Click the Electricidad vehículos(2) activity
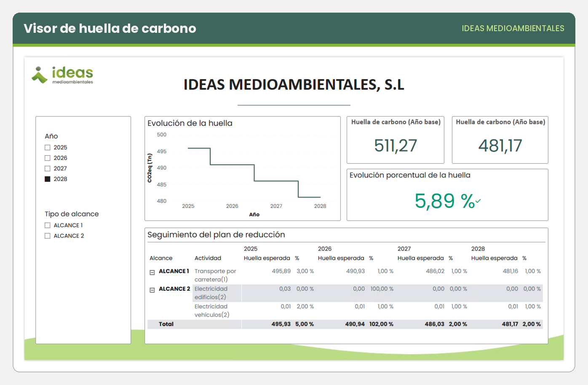The width and height of the screenshot is (588, 385). pyautogui.click(x=212, y=311)
